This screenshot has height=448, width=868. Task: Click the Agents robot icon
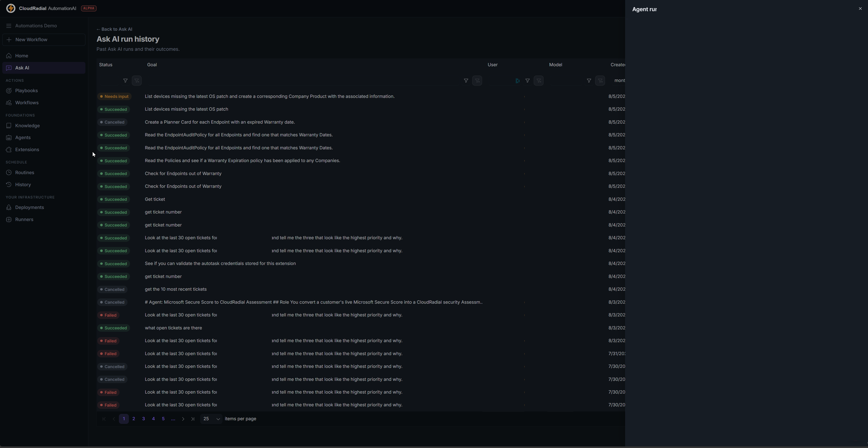click(x=9, y=138)
